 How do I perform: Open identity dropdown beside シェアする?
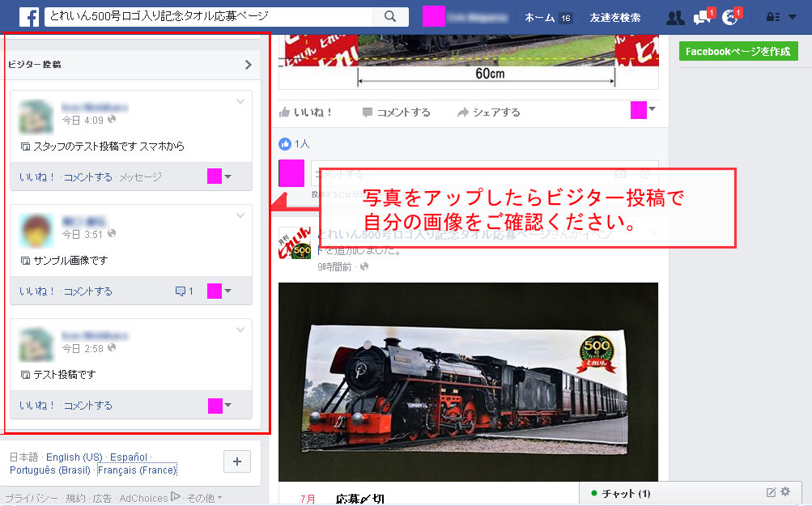coord(643,110)
